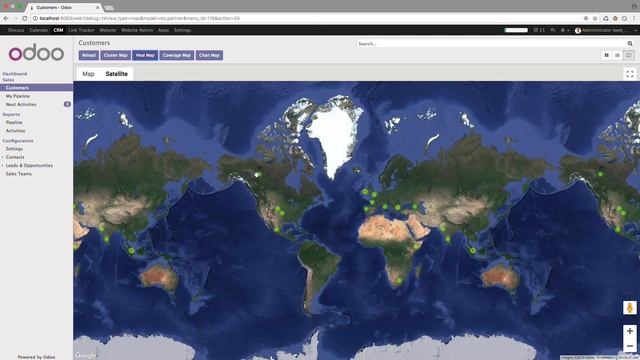Open Settings in top menu

(182, 30)
